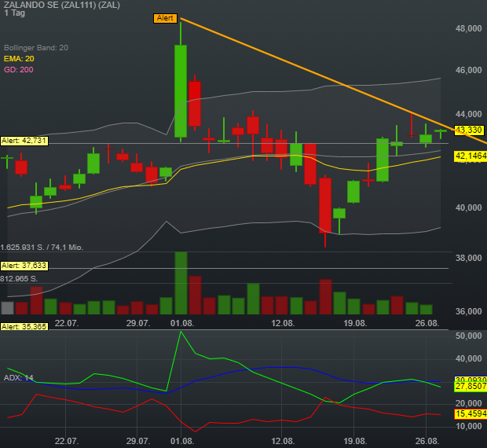Select the Alert: 42,731 price label
The width and height of the screenshot is (487, 448).
24,141
